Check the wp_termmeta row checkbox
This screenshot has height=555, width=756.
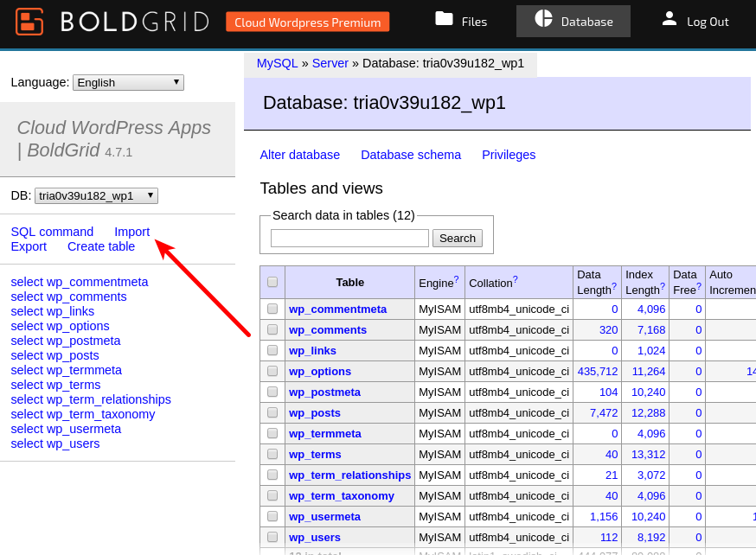272,433
